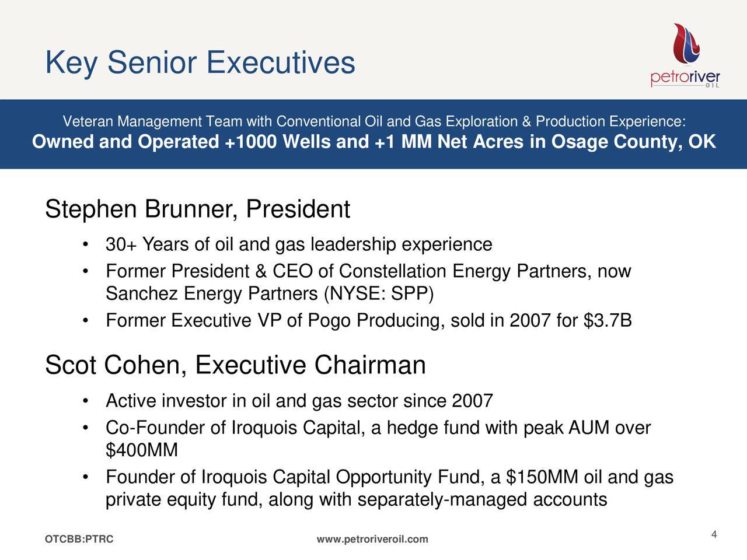Click the Active investor since 2007 bullet
The image size is (747, 560).
click(x=299, y=401)
